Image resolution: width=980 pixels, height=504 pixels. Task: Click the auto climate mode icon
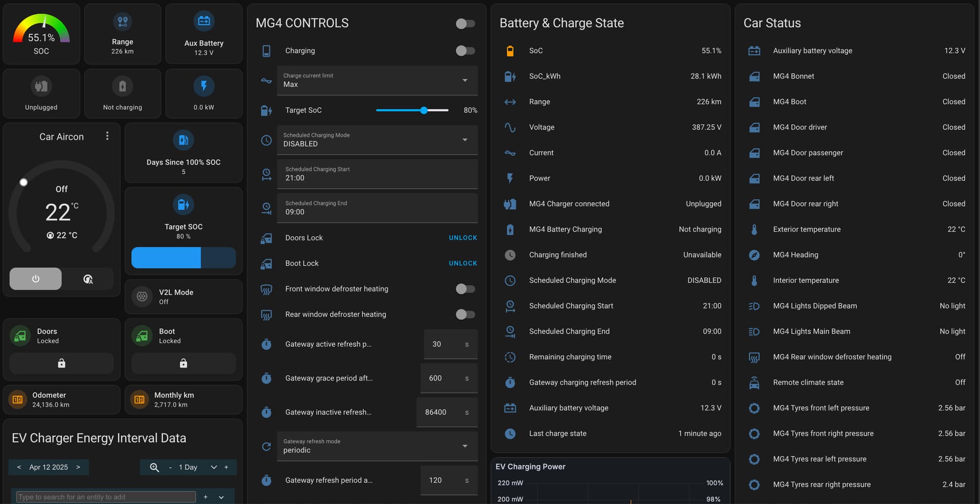(x=88, y=279)
